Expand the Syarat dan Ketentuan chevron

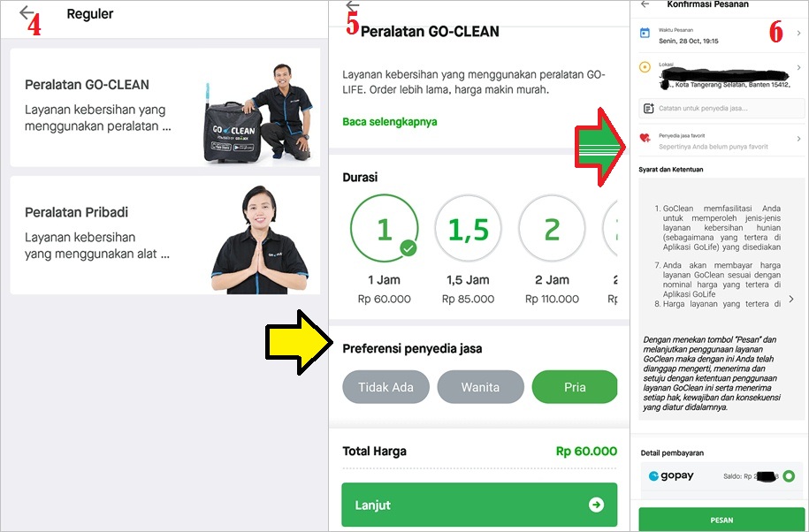(x=791, y=299)
